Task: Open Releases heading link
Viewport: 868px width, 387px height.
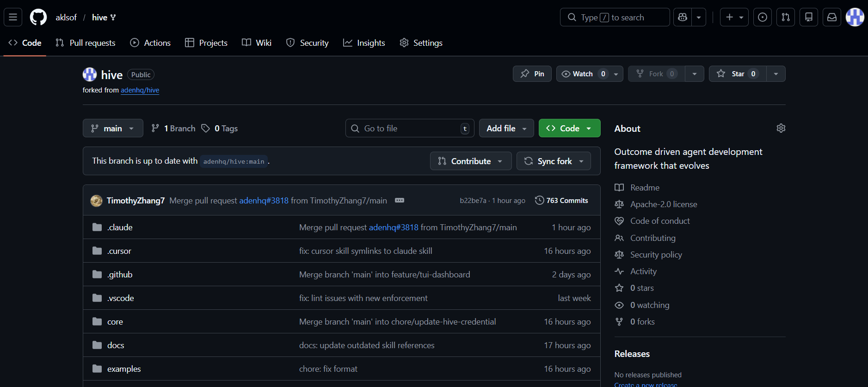Action: 632,354
